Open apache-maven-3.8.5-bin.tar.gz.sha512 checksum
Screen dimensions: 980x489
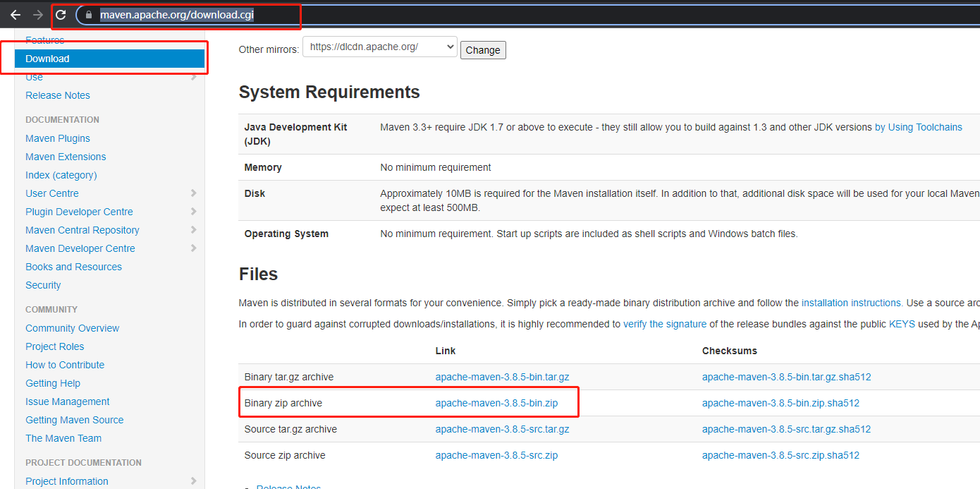click(787, 377)
